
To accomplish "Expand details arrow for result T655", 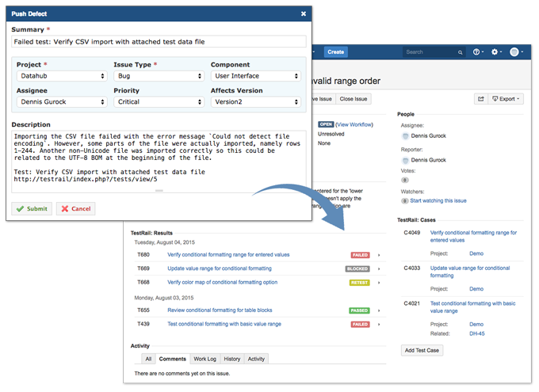I will point(379,310).
